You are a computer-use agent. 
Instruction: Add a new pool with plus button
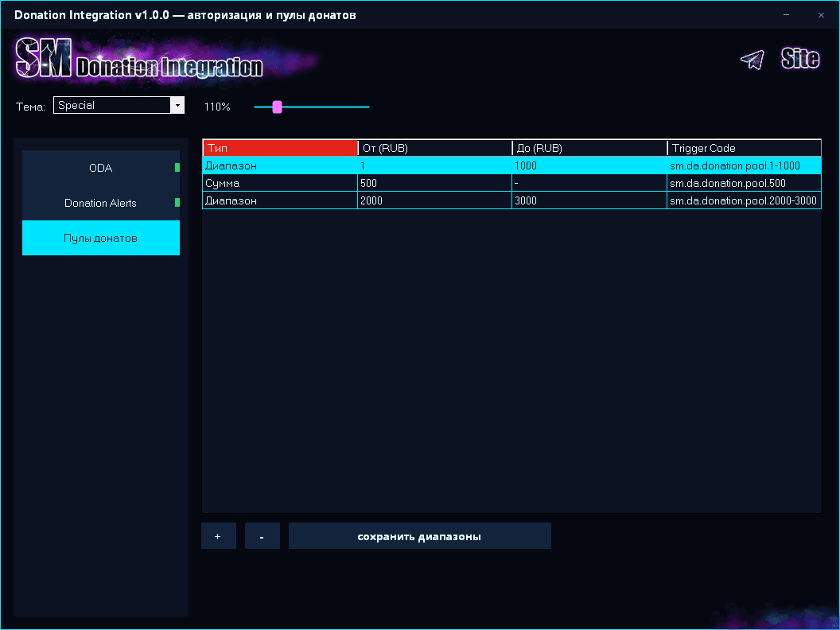[x=219, y=536]
